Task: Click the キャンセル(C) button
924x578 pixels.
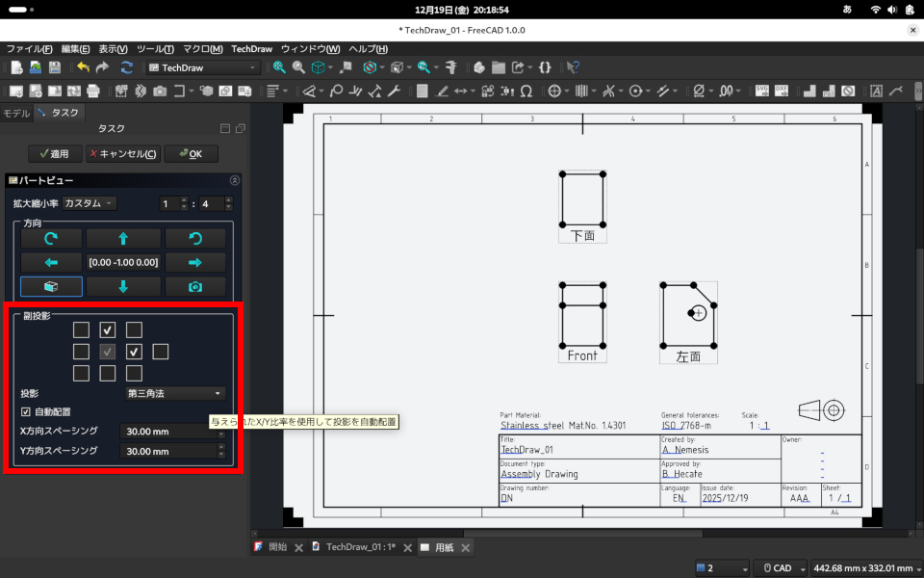Action: (x=122, y=154)
